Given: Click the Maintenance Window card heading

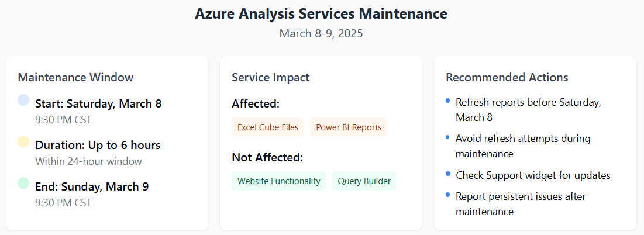Looking at the screenshot, I should tap(75, 77).
